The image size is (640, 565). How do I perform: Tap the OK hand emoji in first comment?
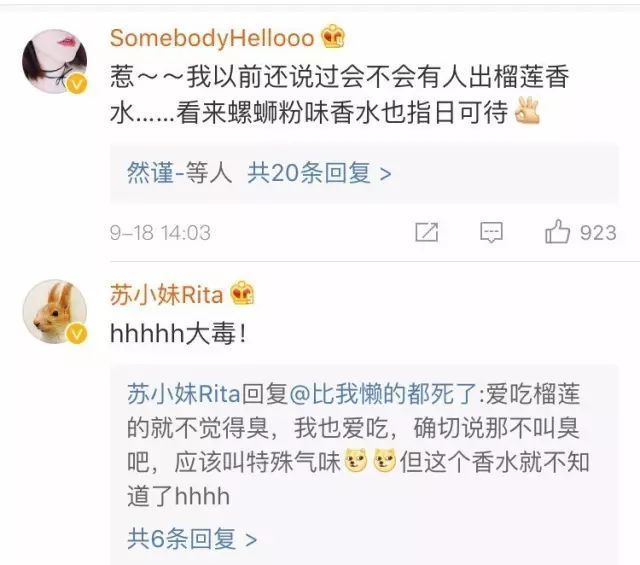pyautogui.click(x=527, y=111)
